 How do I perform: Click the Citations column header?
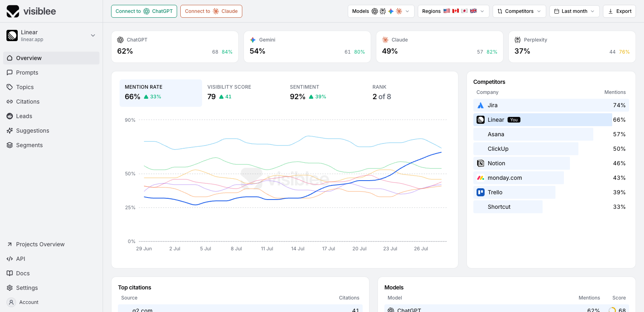click(349, 298)
